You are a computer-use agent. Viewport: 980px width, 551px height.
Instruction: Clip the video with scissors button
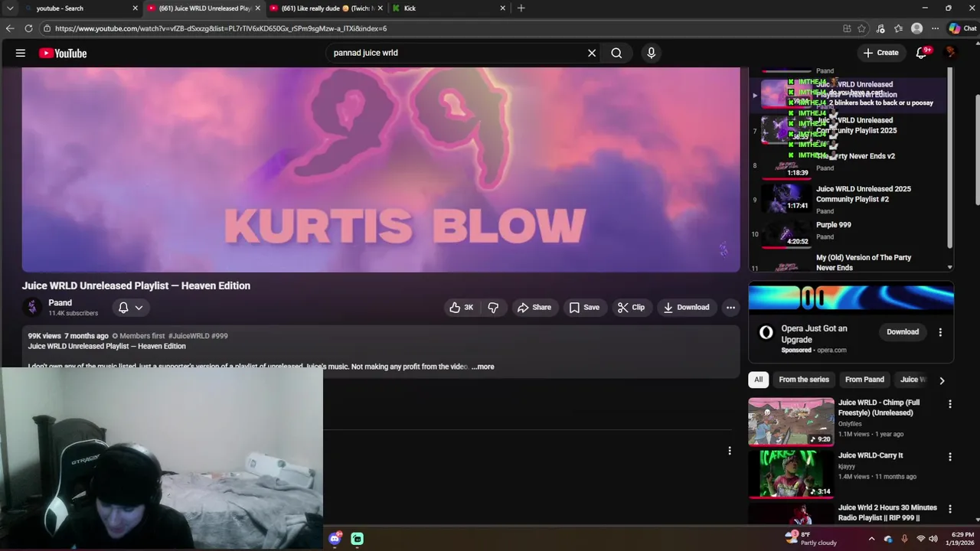[632, 308]
